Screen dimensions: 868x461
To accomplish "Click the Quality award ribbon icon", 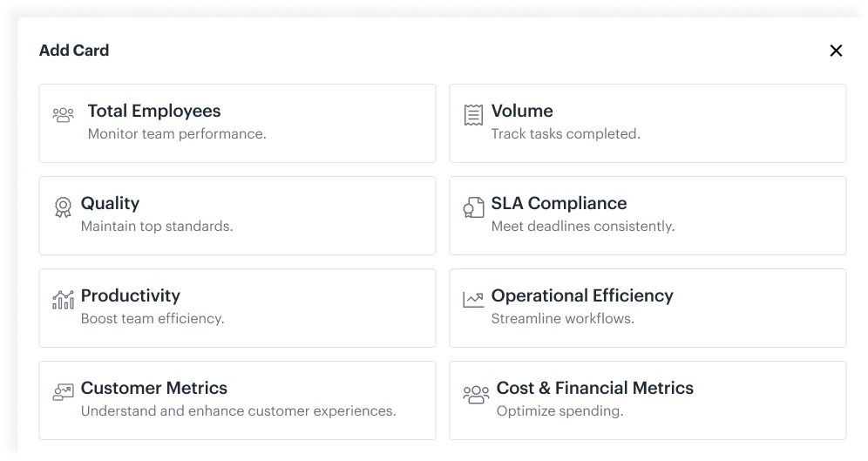I will click(63, 207).
